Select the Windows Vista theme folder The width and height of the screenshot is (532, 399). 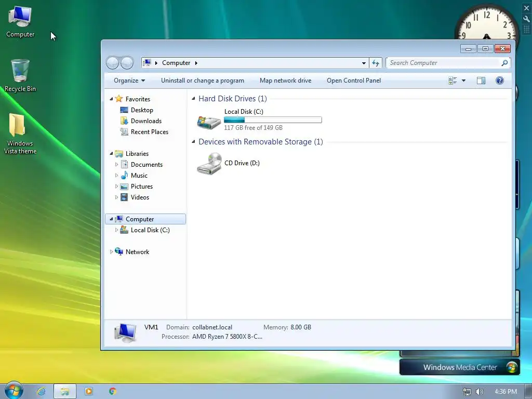pyautogui.click(x=20, y=134)
